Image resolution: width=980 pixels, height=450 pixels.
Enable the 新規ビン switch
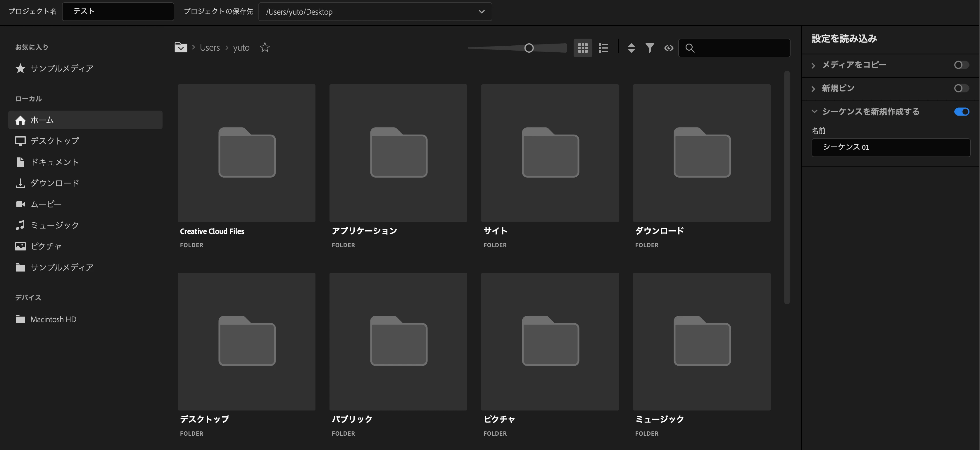pyautogui.click(x=961, y=88)
